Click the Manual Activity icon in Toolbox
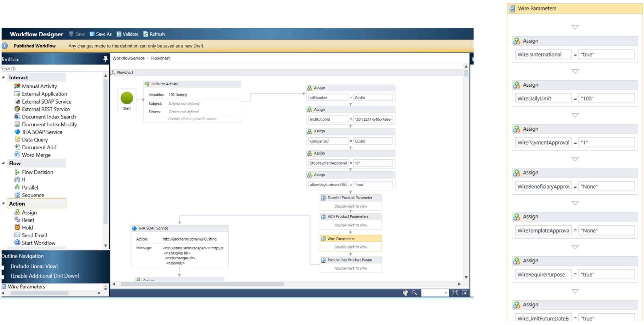This screenshot has height=325, width=644. click(17, 86)
